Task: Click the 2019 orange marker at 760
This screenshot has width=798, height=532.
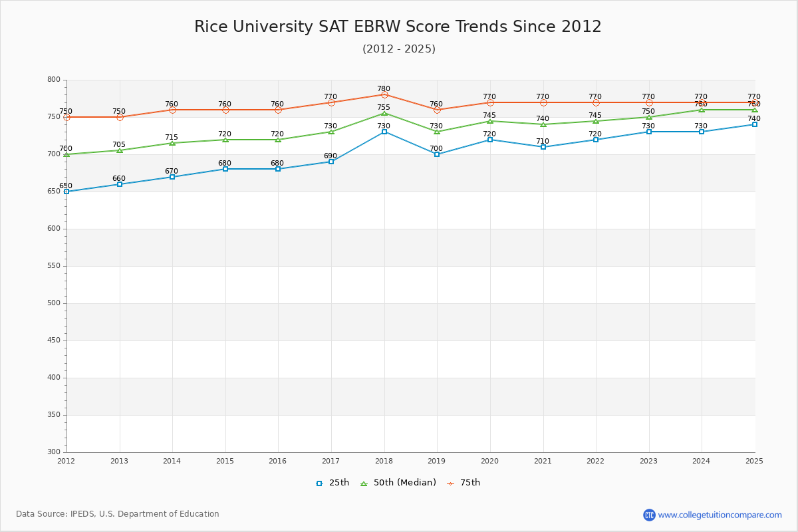Action: coord(437,110)
